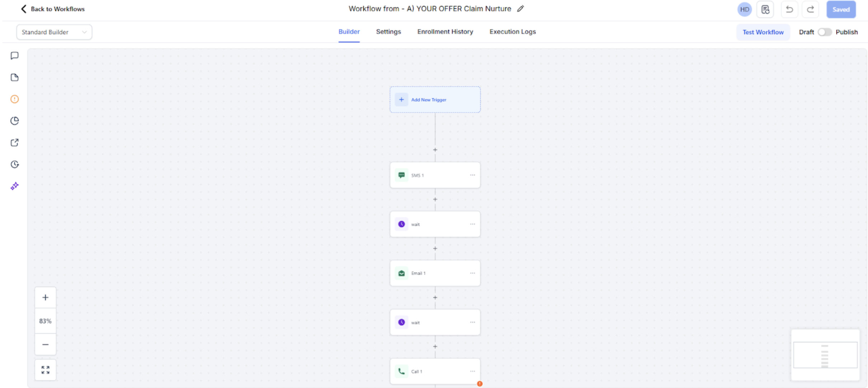
Task: Open the Enrollment History tab
Action: (445, 32)
